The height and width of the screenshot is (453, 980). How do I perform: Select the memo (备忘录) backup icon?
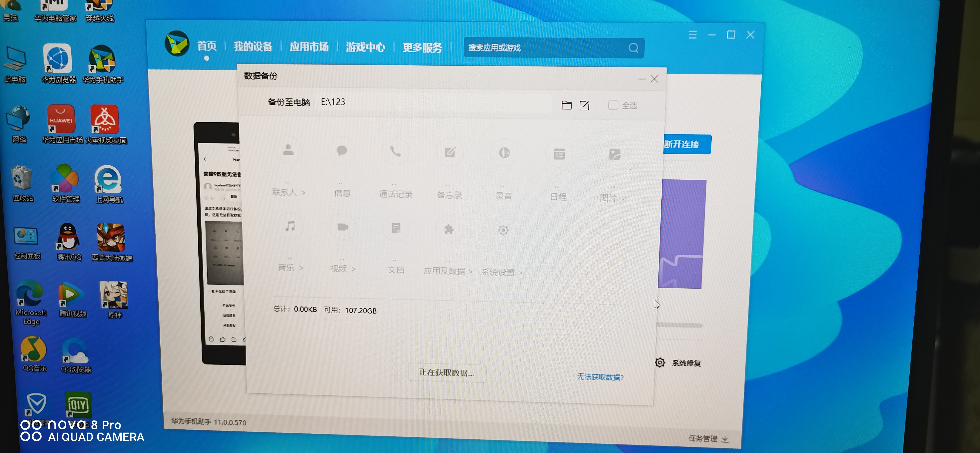click(450, 153)
